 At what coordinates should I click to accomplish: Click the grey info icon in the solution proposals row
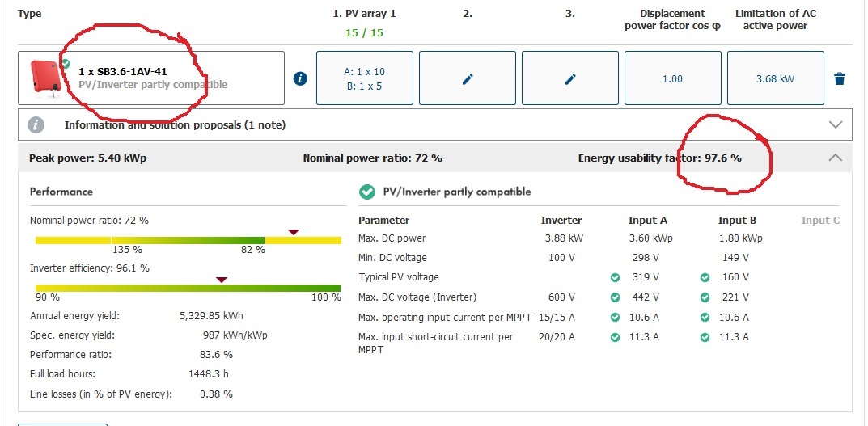36,125
